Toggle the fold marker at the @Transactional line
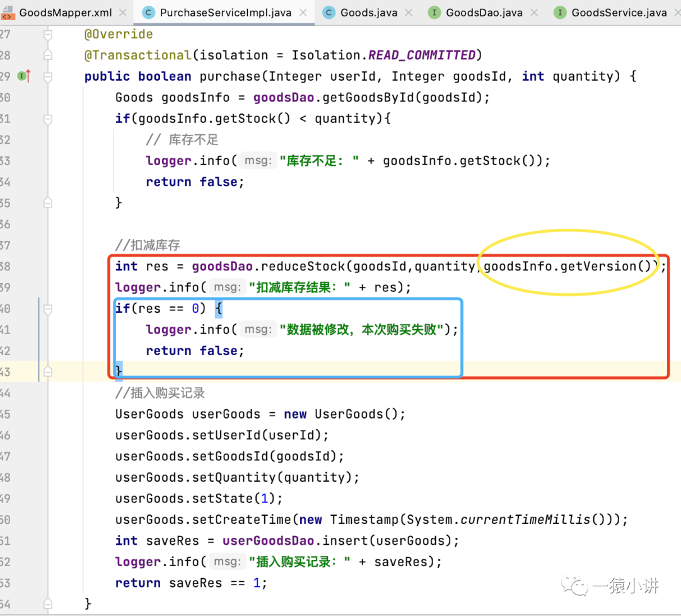The height and width of the screenshot is (616, 681). [48, 55]
